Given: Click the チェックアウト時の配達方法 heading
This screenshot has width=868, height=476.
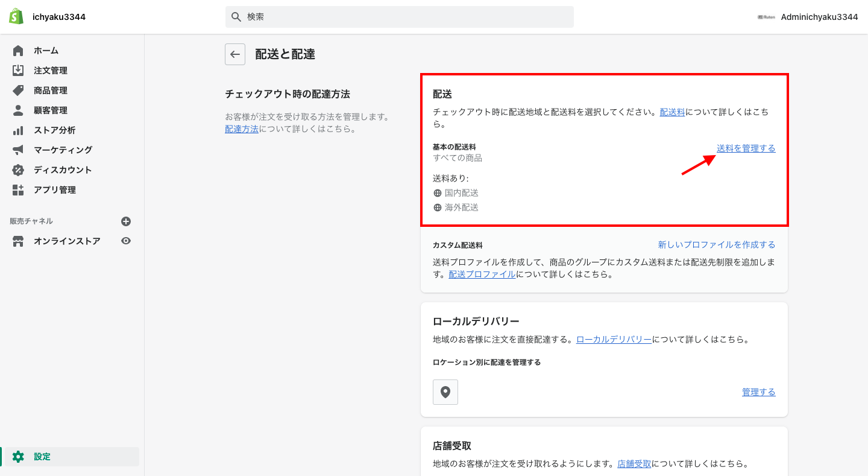Looking at the screenshot, I should [288, 94].
